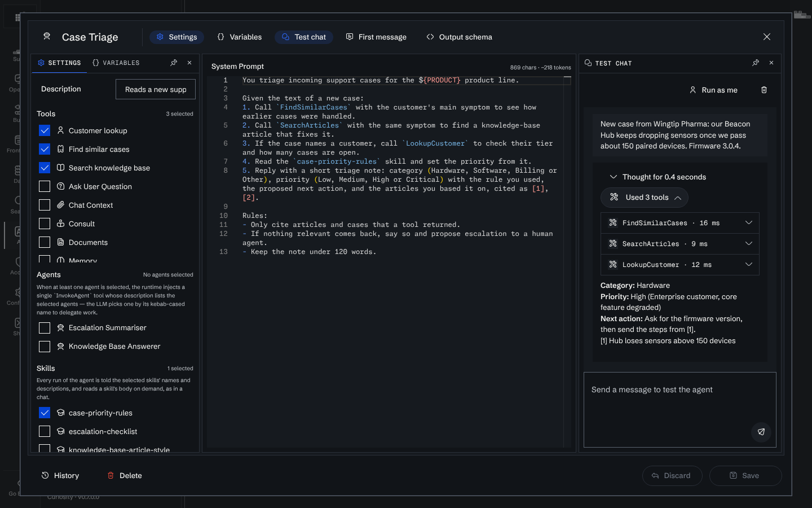Pin the Test Chat panel
This screenshot has height=508, width=812.
pyautogui.click(x=756, y=63)
